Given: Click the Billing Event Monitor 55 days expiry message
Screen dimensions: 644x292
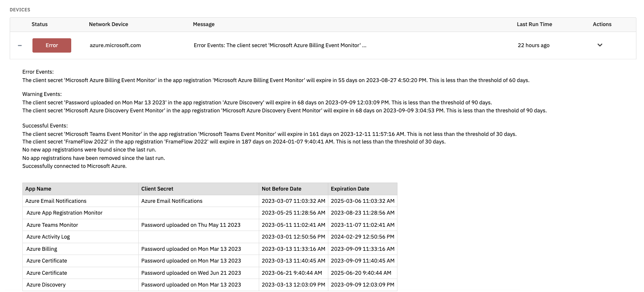Looking at the screenshot, I should coord(276,80).
